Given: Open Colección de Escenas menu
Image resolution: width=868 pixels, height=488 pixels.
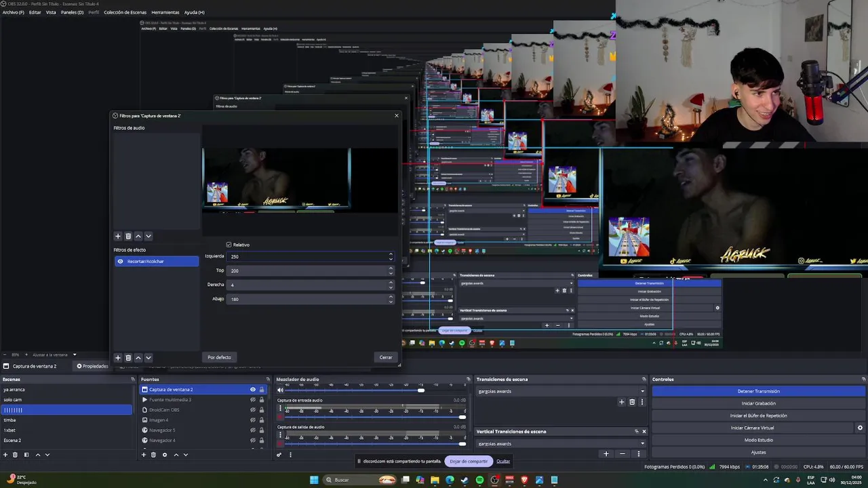Looking at the screenshot, I should [125, 12].
